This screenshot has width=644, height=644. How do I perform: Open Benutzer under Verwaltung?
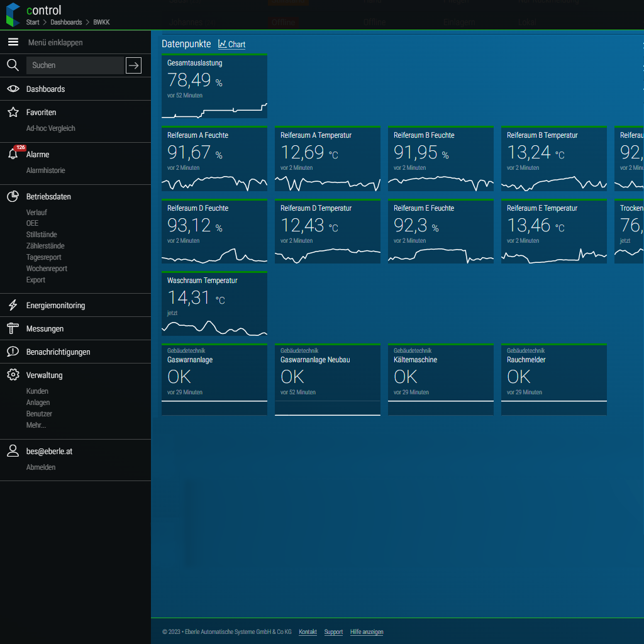tap(39, 414)
